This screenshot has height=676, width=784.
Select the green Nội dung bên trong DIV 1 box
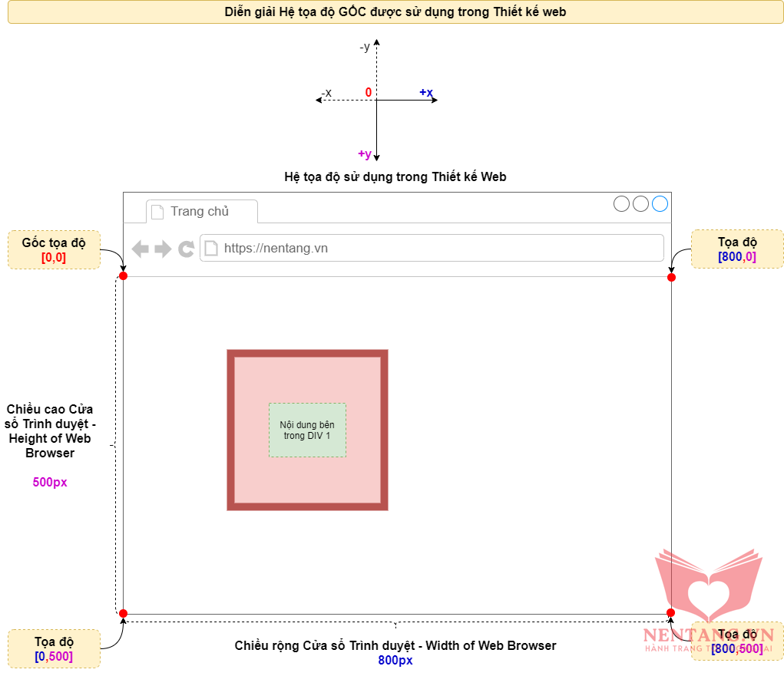307,430
